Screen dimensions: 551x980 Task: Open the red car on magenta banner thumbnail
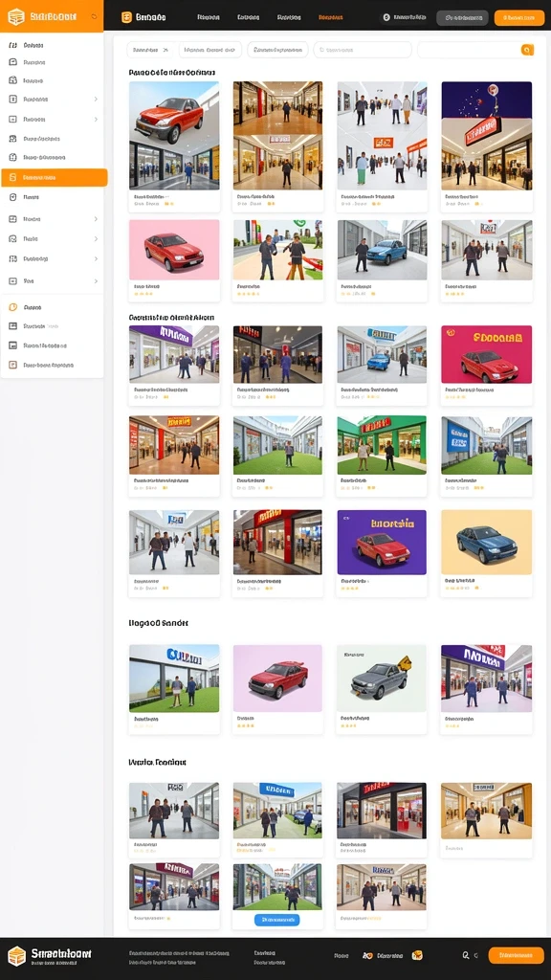click(487, 354)
